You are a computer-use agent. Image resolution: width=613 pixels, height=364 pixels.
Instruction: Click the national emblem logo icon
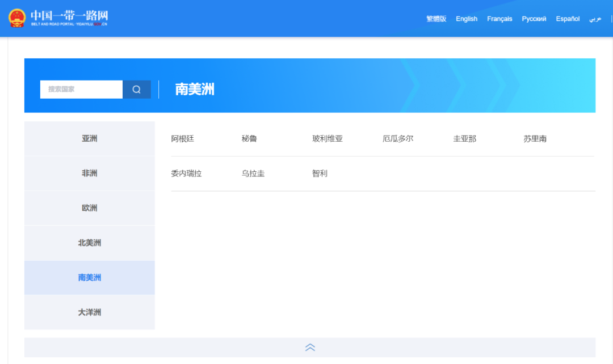(x=19, y=17)
